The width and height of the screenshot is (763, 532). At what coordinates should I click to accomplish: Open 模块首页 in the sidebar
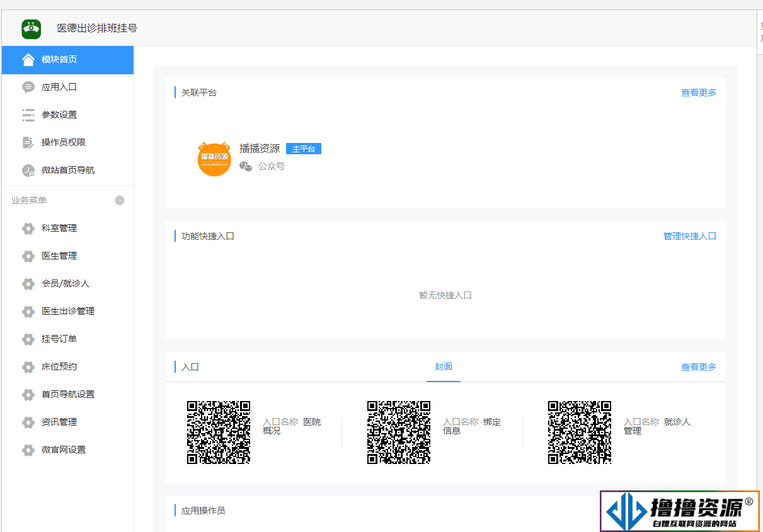[67, 60]
